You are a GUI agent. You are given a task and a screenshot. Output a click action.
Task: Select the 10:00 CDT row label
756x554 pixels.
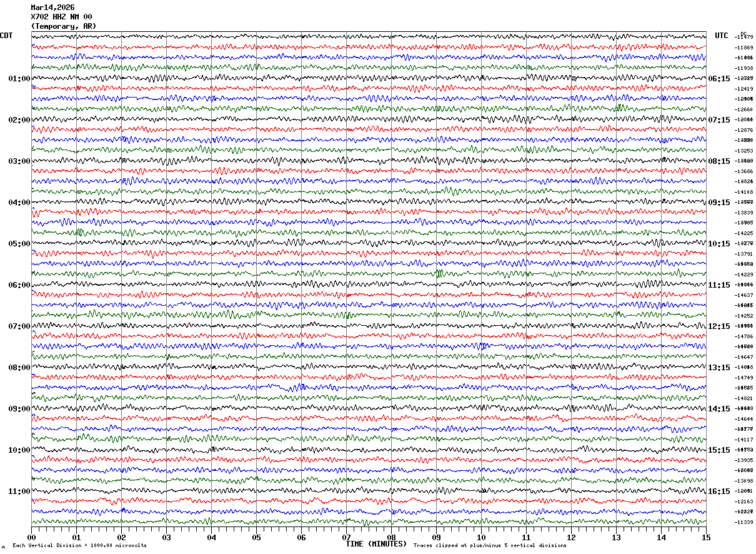19,450
